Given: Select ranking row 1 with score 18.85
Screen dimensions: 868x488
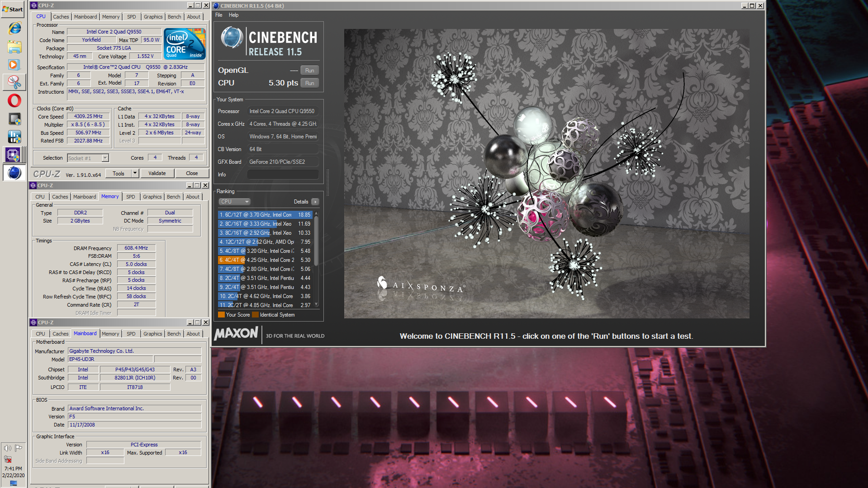Looking at the screenshot, I should pos(265,215).
